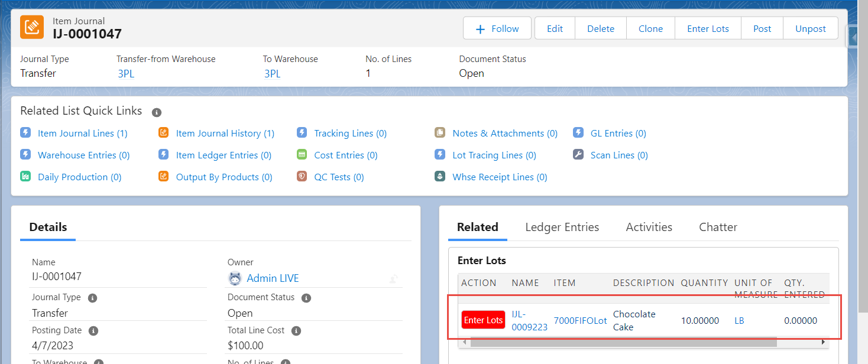Click the Cost Entries quick link icon
This screenshot has height=364, width=868.
[x=302, y=155]
